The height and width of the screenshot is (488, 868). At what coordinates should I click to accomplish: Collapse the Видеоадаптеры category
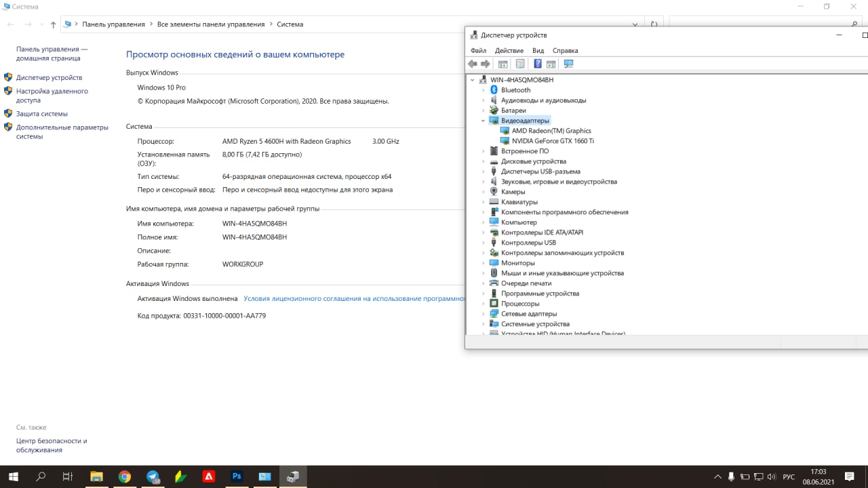click(483, 121)
